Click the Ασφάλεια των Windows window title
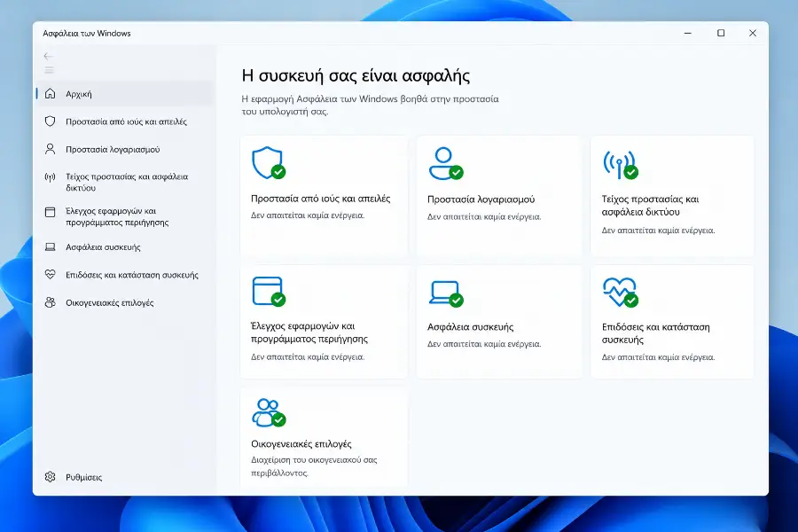798x532 pixels. tap(87, 33)
